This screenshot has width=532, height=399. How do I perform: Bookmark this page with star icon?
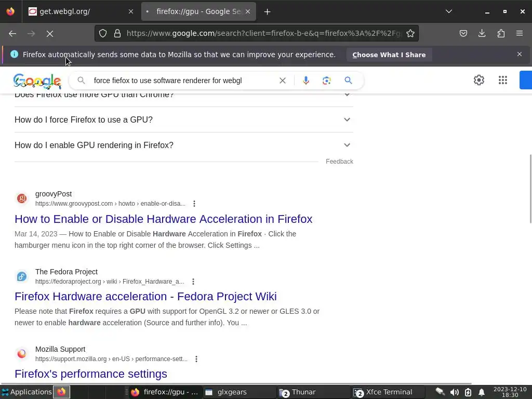tap(410, 33)
